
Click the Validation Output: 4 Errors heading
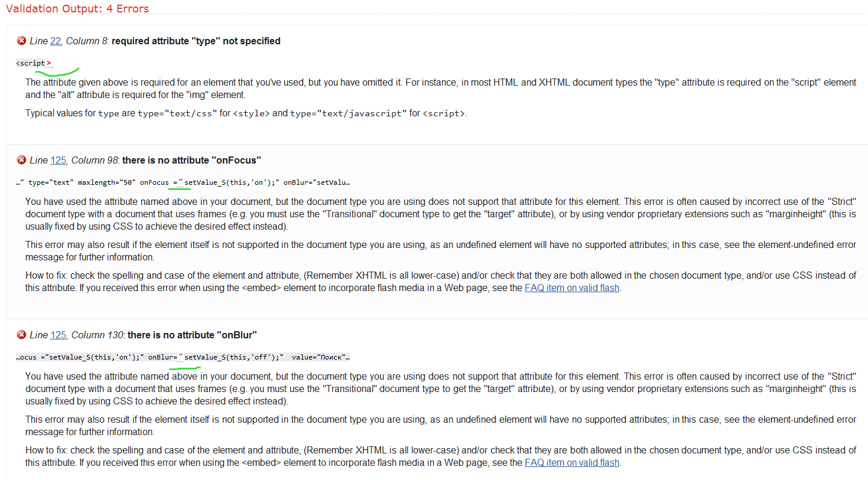click(77, 9)
